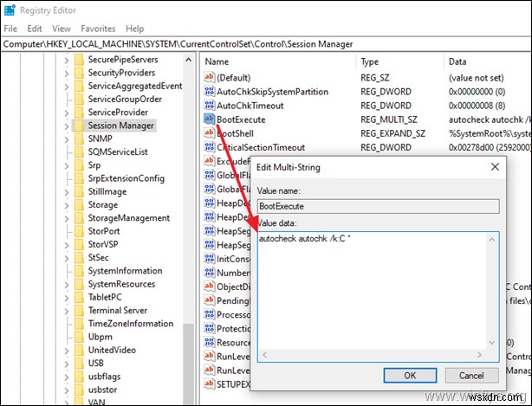The width and height of the screenshot is (532, 406).
Task: Click the Value data horizontal scroll right arrow
Action: pos(479,355)
